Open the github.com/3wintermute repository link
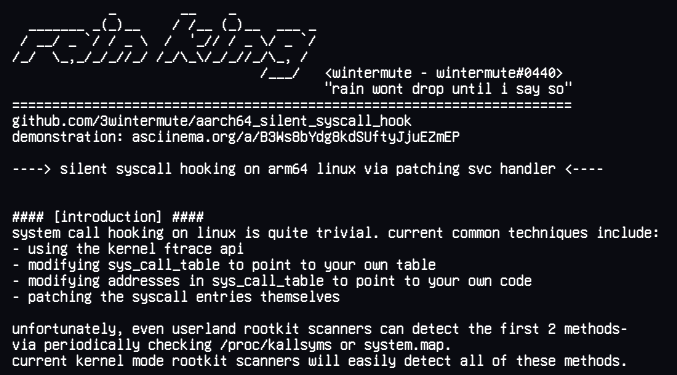 (x=212, y=121)
